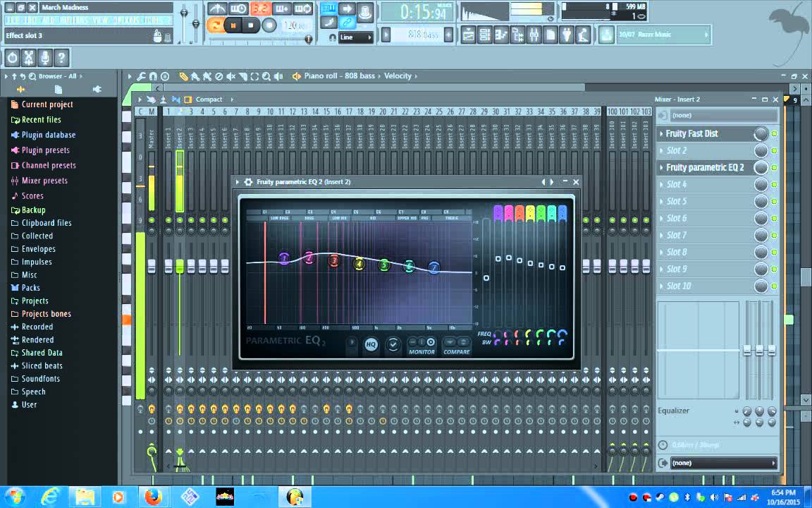Open Firefox from the Windows taskbar
Screen dimensions: 812x508
pyautogui.click(x=153, y=497)
